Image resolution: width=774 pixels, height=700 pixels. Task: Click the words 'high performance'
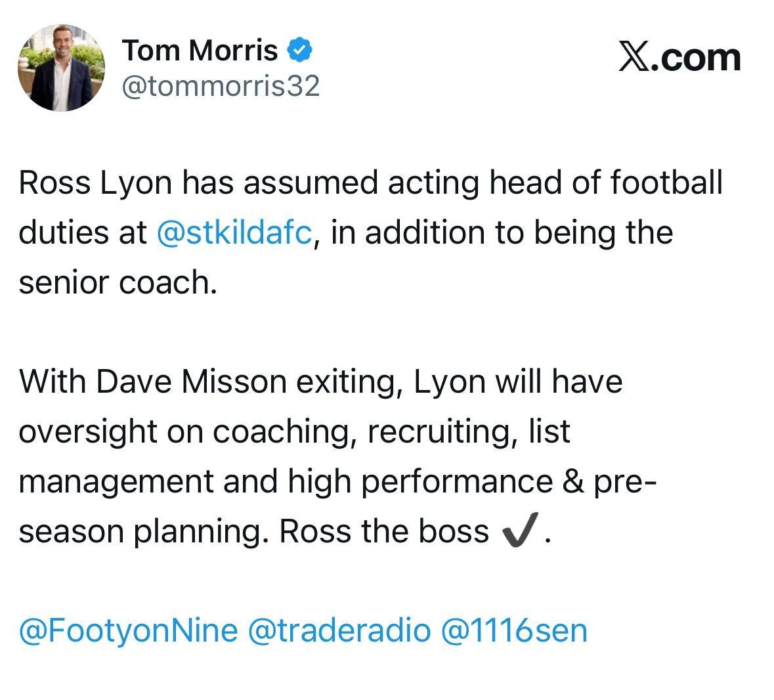(x=420, y=481)
